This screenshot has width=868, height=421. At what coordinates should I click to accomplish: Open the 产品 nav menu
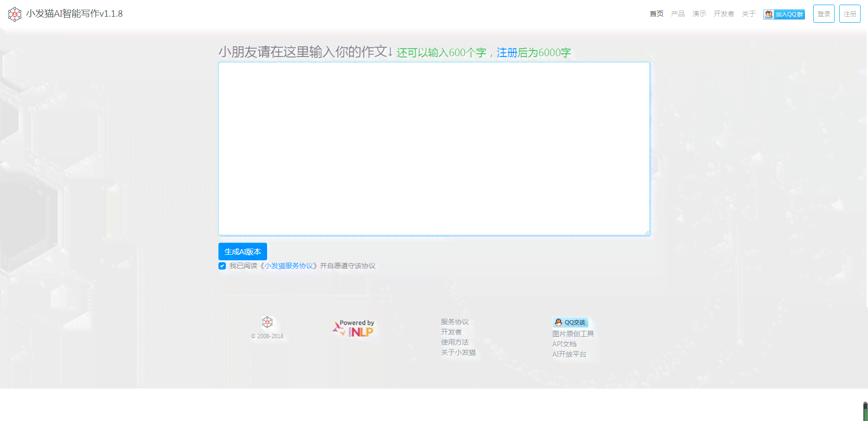(678, 14)
